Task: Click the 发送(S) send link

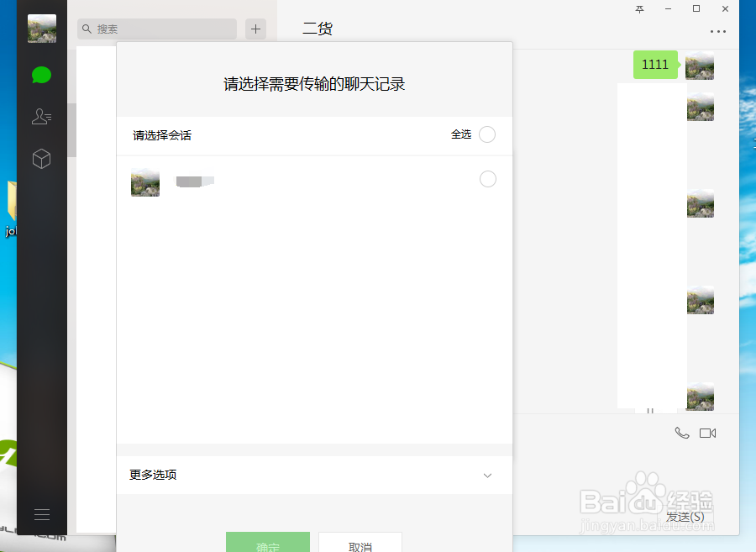Action: pos(684,517)
